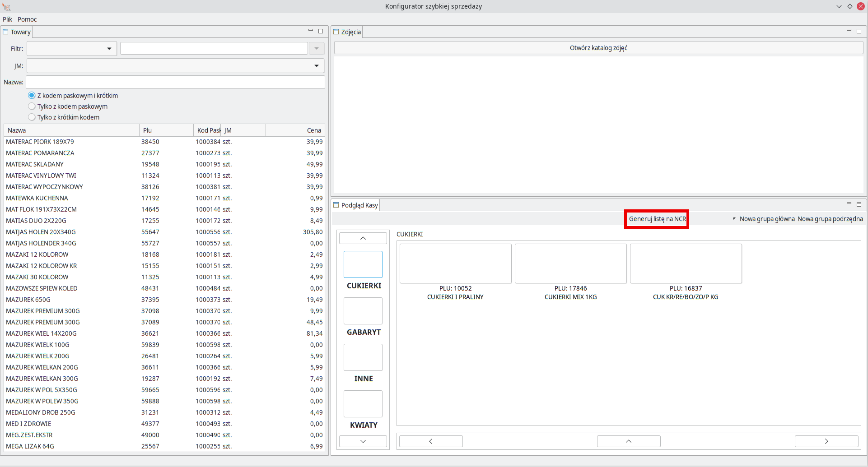
Task: Create Nowa grupa główna
Action: click(x=767, y=219)
